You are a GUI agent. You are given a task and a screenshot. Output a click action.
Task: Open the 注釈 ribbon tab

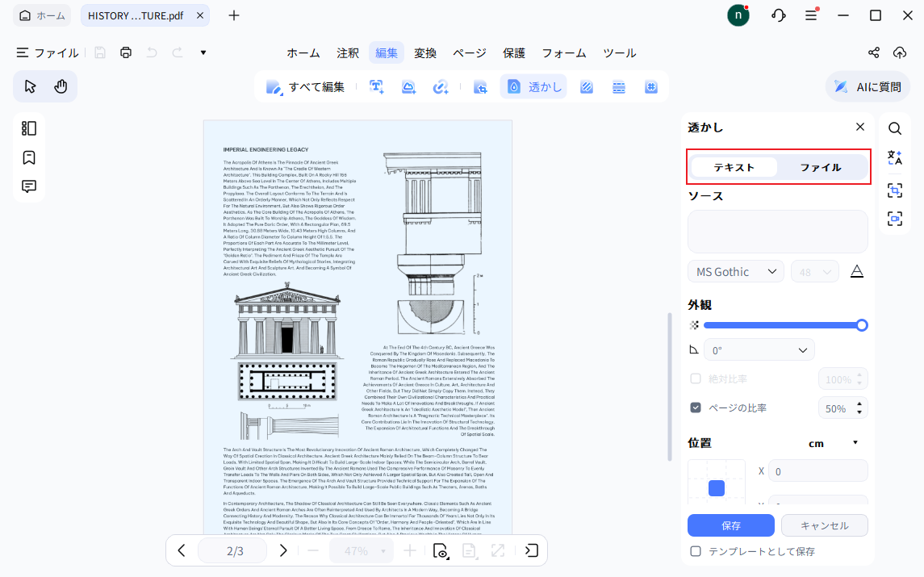(348, 52)
